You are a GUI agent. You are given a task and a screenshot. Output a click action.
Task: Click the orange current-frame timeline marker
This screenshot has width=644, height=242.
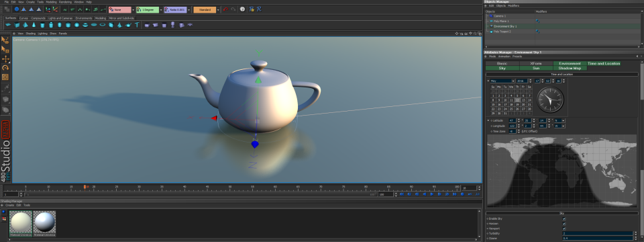(85, 187)
